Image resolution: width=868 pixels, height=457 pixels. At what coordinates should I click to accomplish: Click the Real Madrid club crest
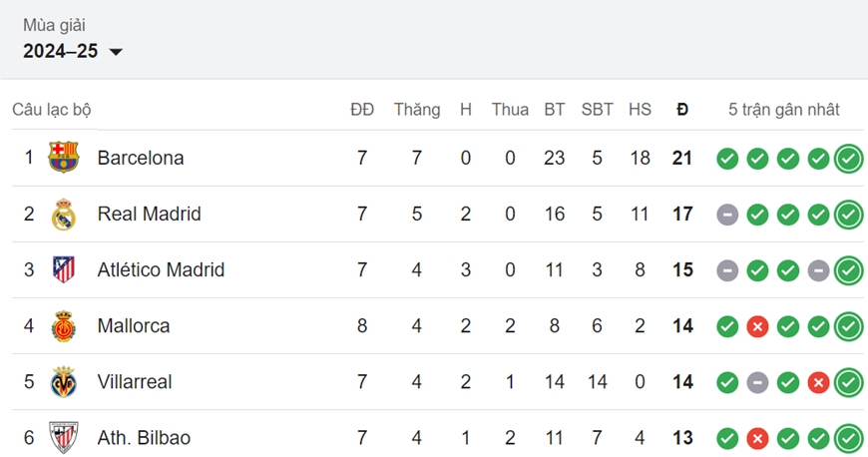pos(63,214)
